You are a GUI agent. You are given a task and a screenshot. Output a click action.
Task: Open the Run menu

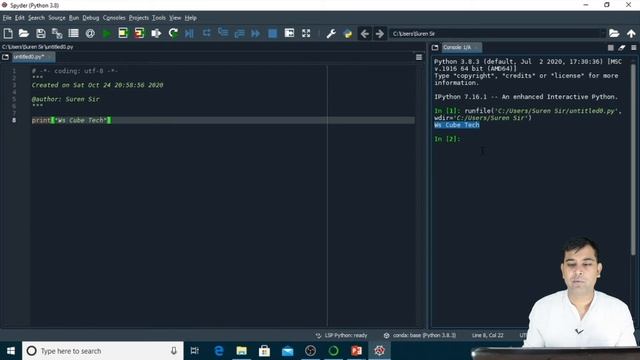pos(74,18)
